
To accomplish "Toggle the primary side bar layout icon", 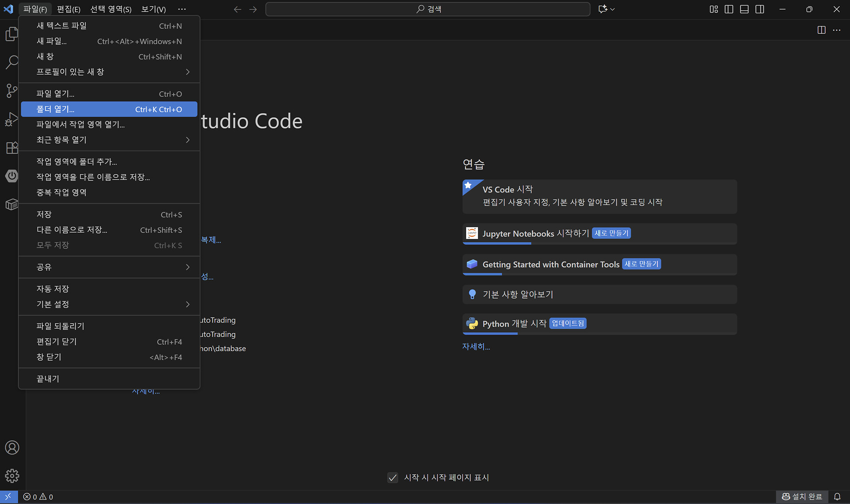I will [x=729, y=9].
